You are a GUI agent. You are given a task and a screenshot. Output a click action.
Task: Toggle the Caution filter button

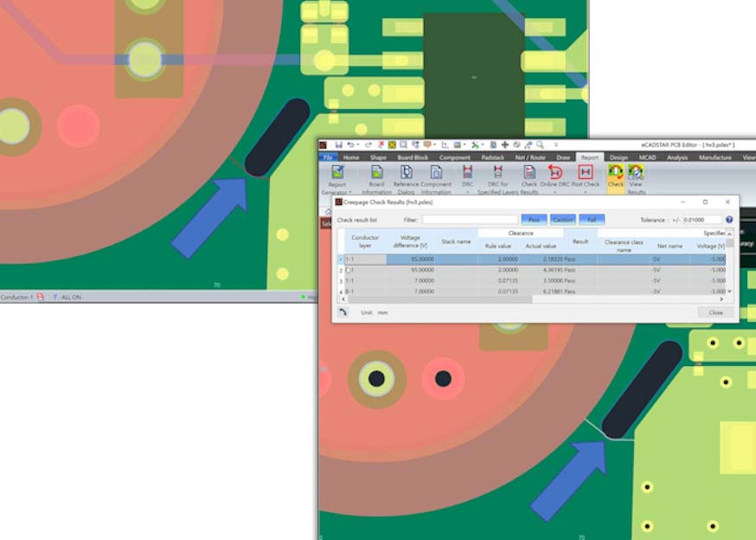(563, 220)
